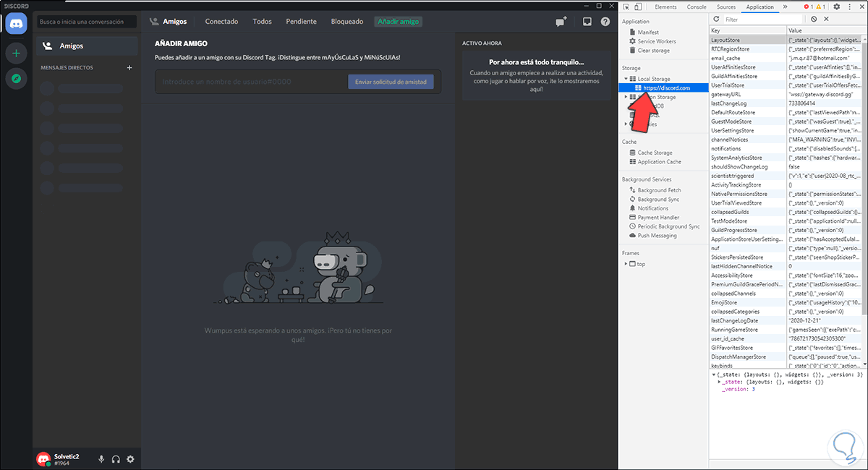The width and height of the screenshot is (868, 470).
Task: Delete selected storage entry with X
Action: coord(825,19)
